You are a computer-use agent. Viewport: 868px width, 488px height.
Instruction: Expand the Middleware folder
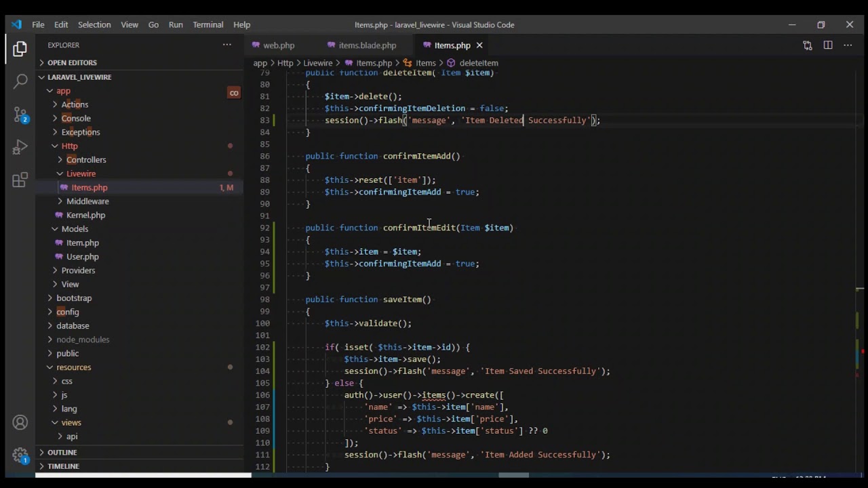click(87, 201)
